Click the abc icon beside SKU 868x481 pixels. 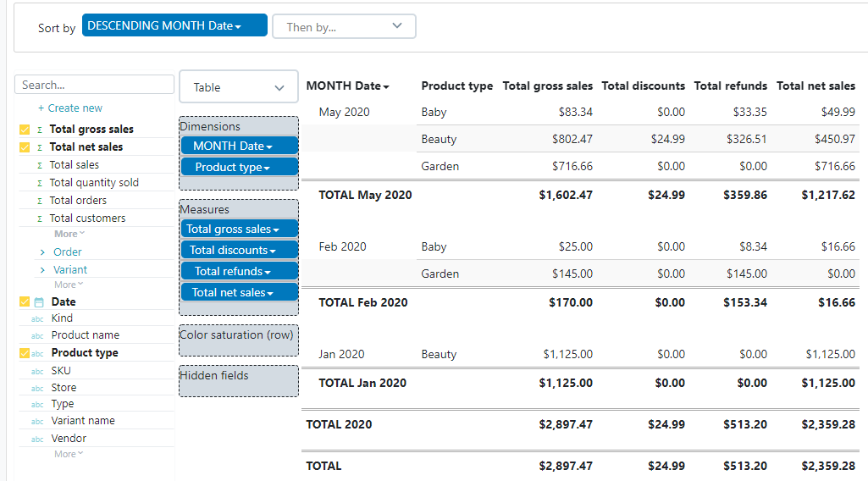pos(37,372)
